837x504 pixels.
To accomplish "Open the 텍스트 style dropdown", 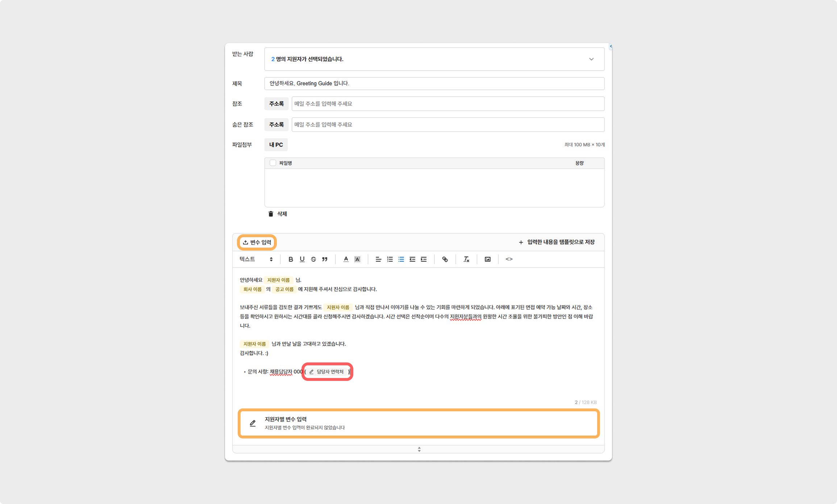I will 256,259.
